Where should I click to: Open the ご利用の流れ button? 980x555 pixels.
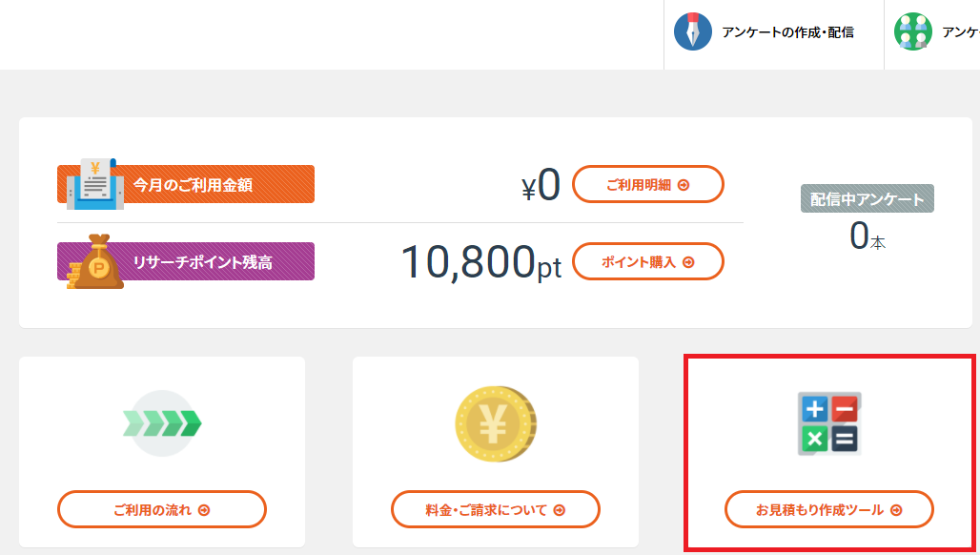pos(162,510)
